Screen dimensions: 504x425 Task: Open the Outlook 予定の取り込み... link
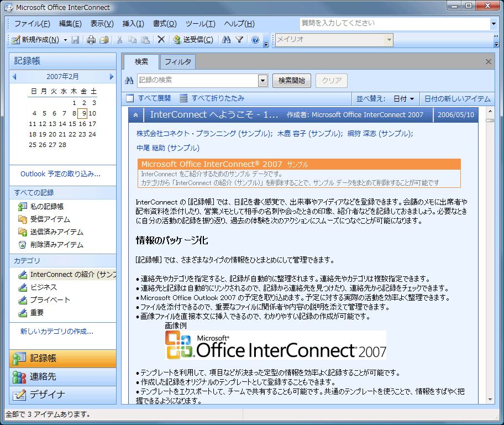60,174
